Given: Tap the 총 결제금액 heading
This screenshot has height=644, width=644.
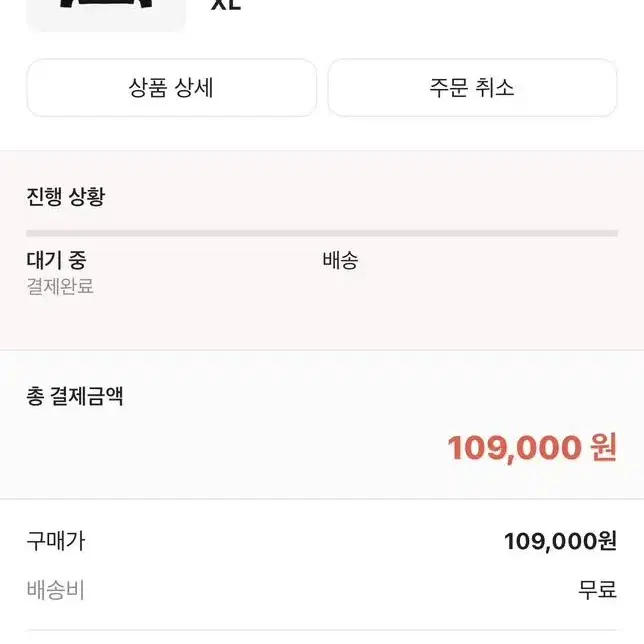Looking at the screenshot, I should coord(75,396).
